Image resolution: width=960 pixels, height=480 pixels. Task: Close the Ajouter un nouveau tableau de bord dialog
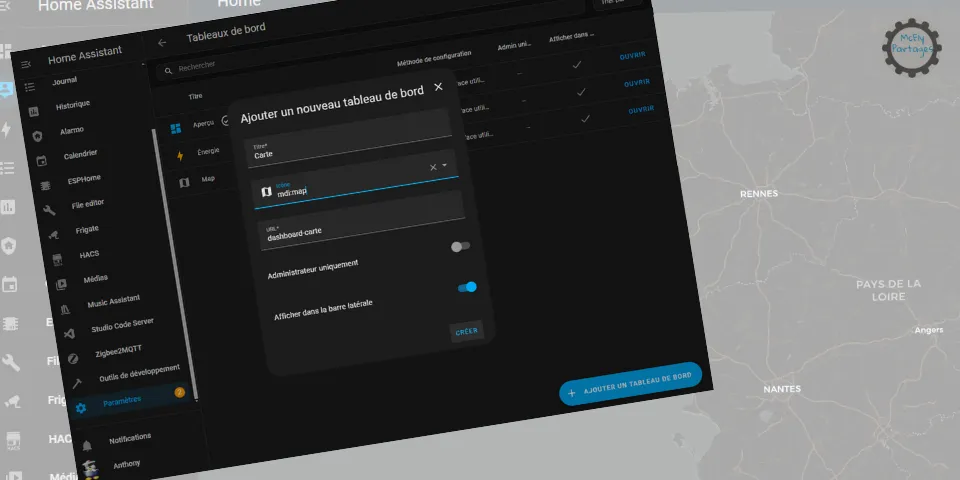point(438,87)
